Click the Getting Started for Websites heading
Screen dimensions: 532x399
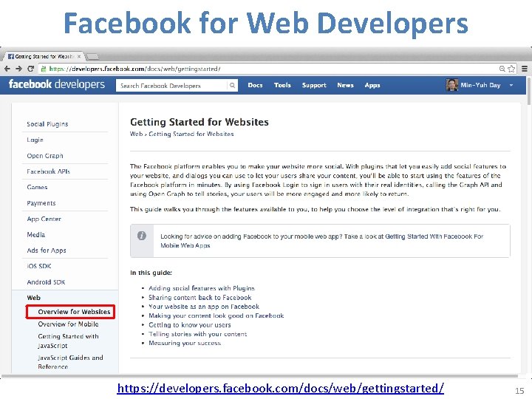coord(199,122)
